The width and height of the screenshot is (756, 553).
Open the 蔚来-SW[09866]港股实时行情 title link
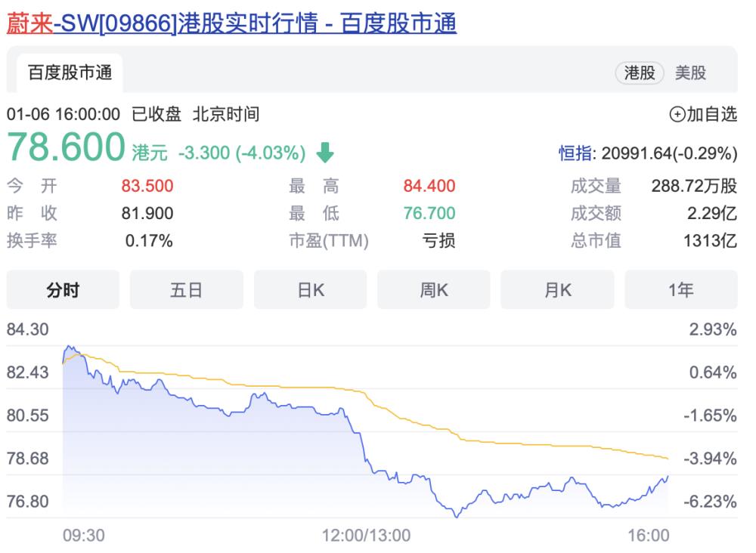coord(231,23)
